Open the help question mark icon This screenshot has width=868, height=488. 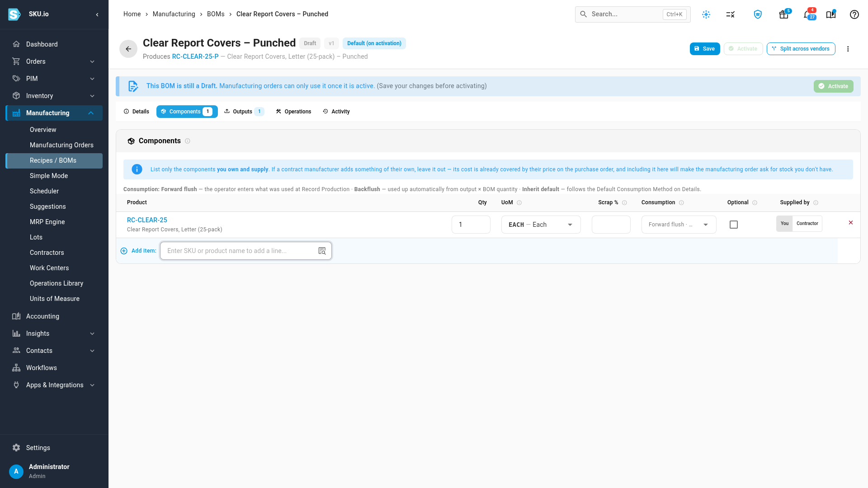pyautogui.click(x=854, y=14)
